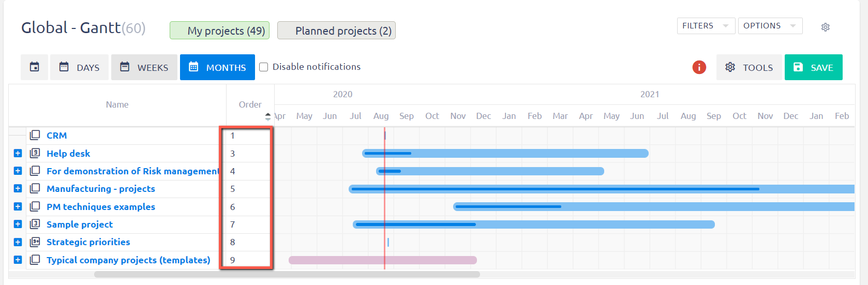Toggle the Planned projects (2) filter

pos(336,31)
